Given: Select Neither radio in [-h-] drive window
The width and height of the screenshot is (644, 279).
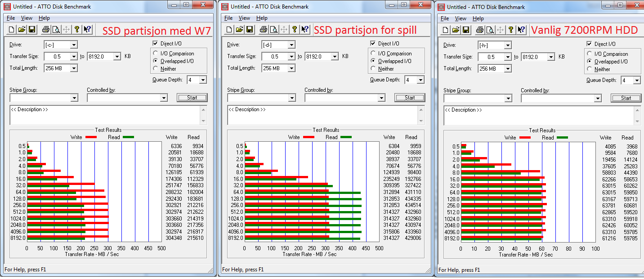Looking at the screenshot, I should [590, 69].
